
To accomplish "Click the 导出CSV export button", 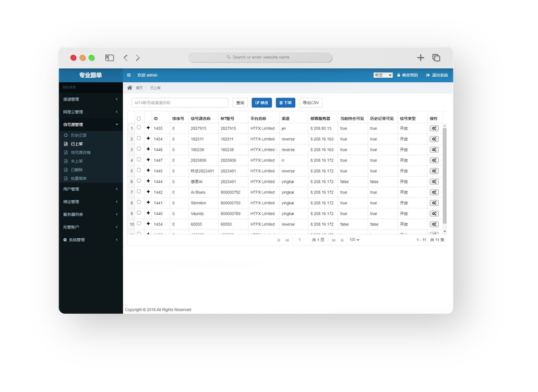I will click(310, 103).
